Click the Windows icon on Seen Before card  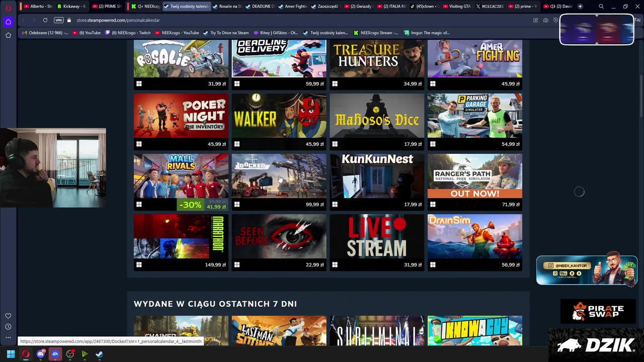coord(237,265)
